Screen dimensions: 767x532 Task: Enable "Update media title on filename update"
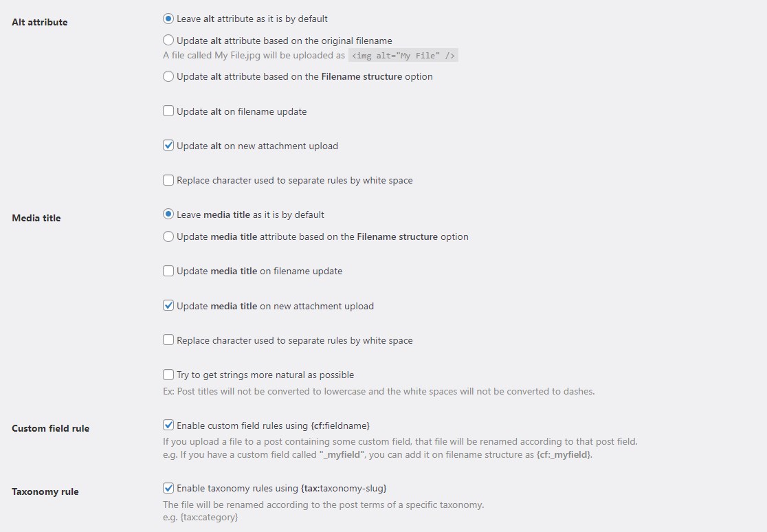tap(168, 271)
